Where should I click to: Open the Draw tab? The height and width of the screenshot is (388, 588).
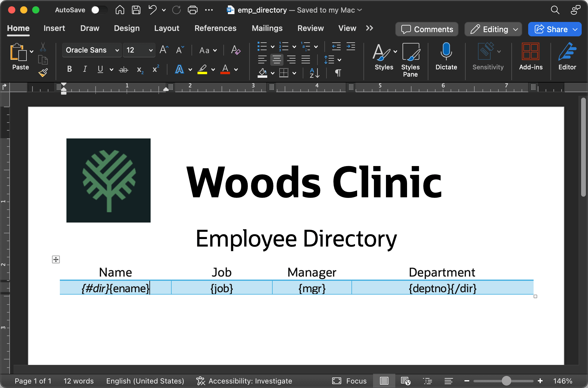[x=90, y=28]
